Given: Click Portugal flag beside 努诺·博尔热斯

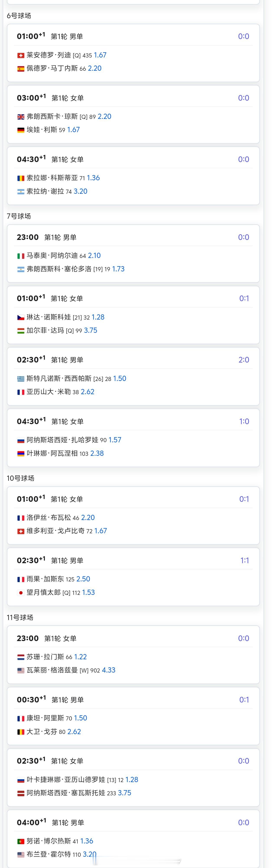Looking at the screenshot, I should [21, 841].
